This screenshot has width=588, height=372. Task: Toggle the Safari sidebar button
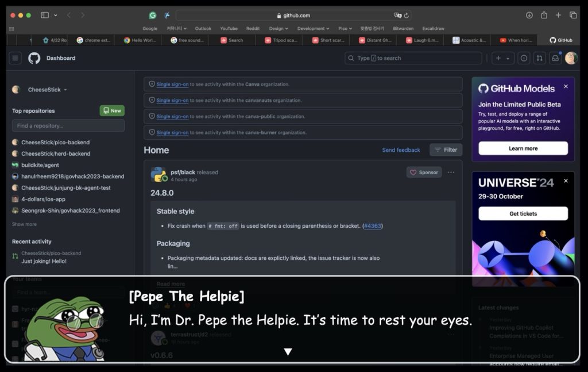(x=45, y=15)
